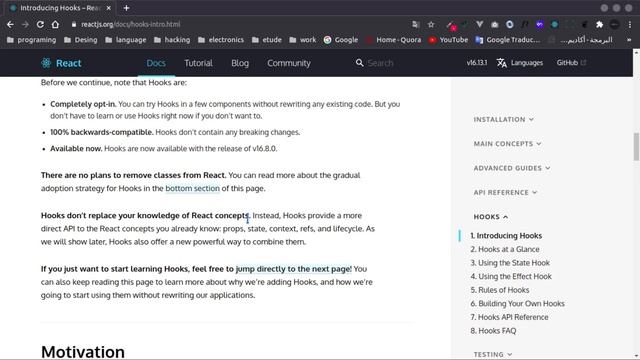Open the camera screenshot extension
Viewport: 640px width, 360px height.
495,24
